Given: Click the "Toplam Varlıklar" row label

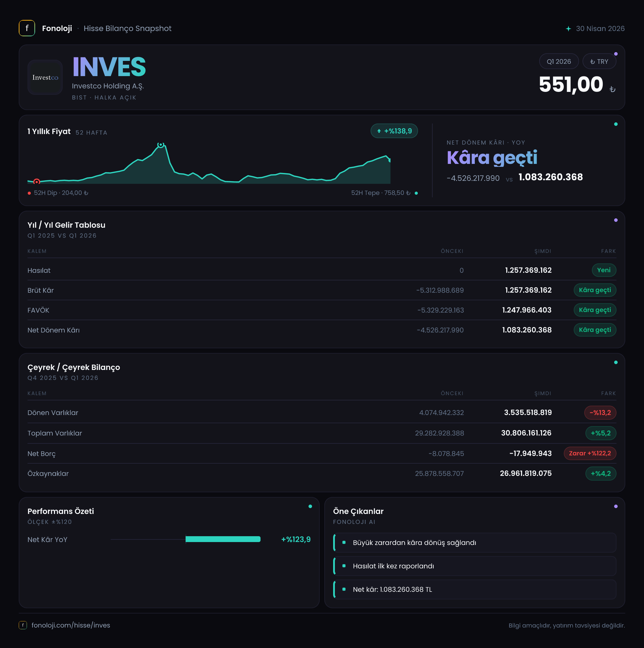Looking at the screenshot, I should coord(55,433).
